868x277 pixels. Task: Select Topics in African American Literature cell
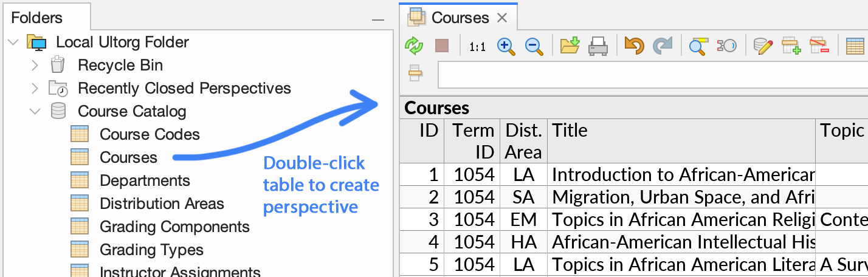click(x=681, y=264)
